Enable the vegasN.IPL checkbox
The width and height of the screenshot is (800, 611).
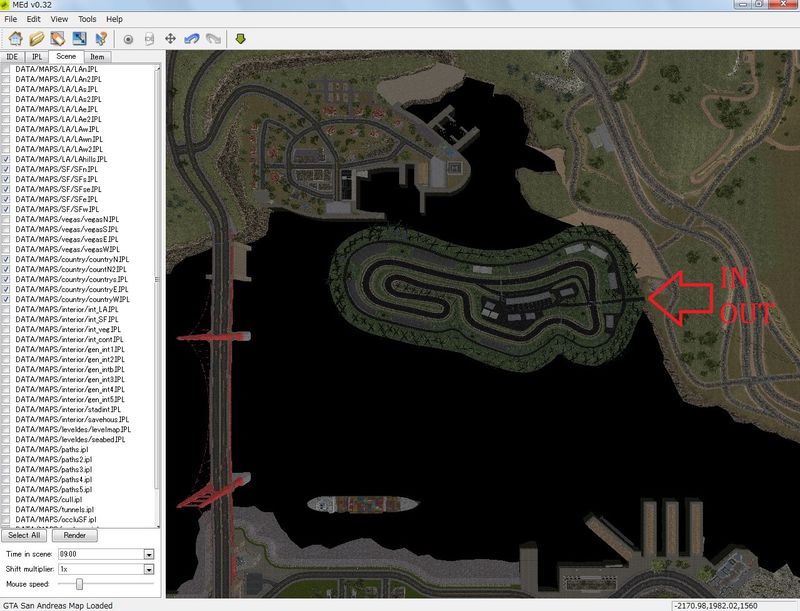[x=6, y=219]
